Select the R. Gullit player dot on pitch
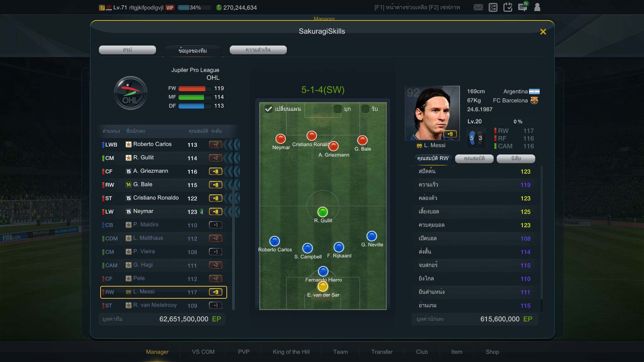This screenshot has height=362, width=644. (x=323, y=212)
